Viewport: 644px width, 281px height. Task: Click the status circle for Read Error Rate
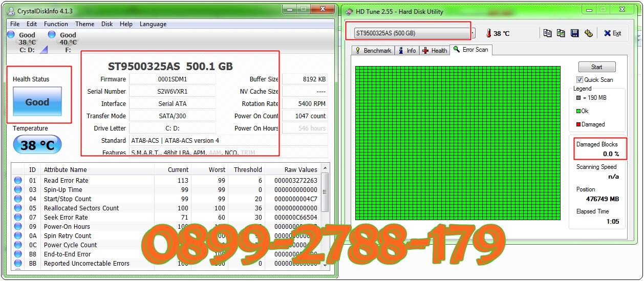18,180
